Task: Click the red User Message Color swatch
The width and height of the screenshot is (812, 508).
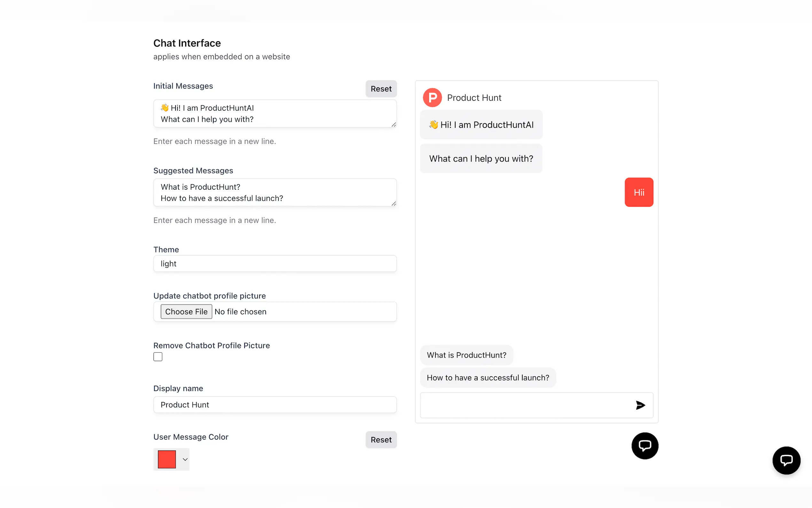Action: click(167, 459)
